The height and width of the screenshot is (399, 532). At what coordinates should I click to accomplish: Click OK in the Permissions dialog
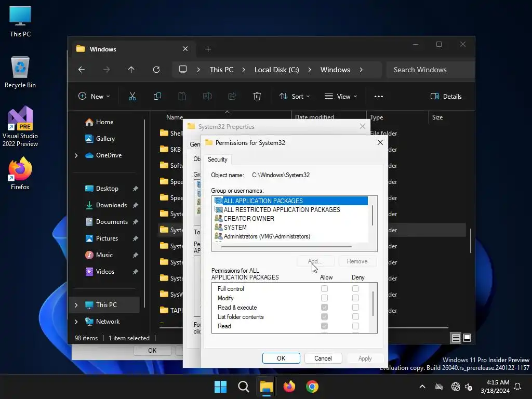click(x=281, y=358)
